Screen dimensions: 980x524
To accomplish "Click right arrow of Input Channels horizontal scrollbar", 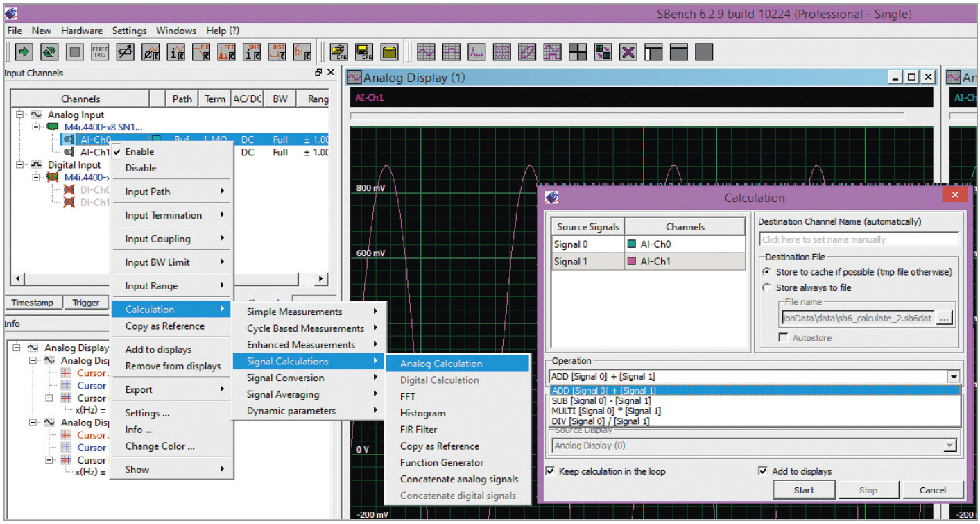I will (321, 279).
